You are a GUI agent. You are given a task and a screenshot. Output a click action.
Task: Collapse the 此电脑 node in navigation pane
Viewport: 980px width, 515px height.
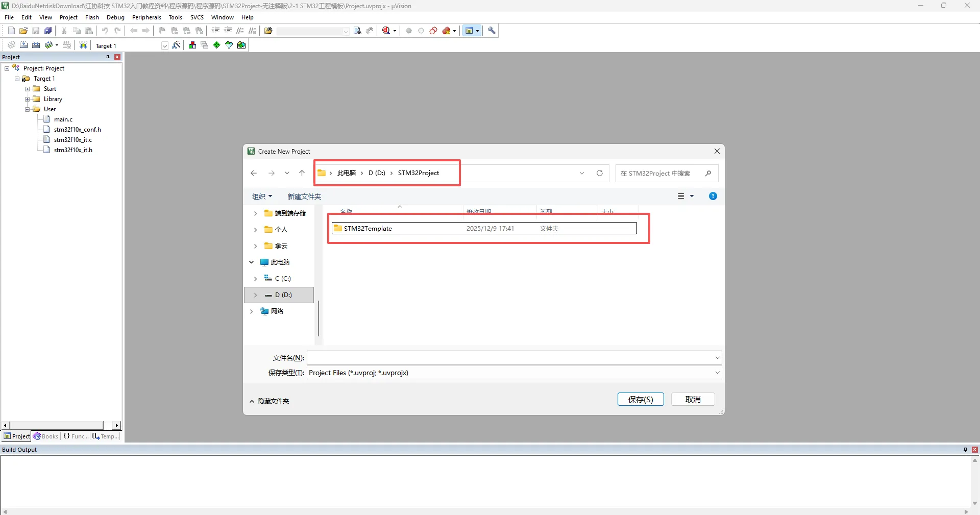click(252, 262)
